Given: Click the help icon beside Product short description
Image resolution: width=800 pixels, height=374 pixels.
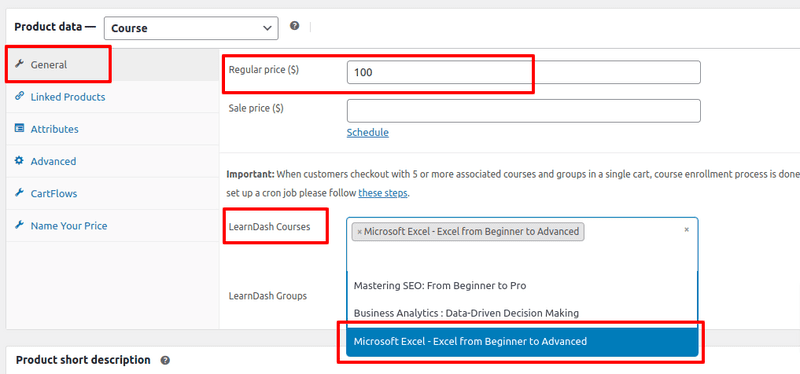Looking at the screenshot, I should click(x=165, y=360).
